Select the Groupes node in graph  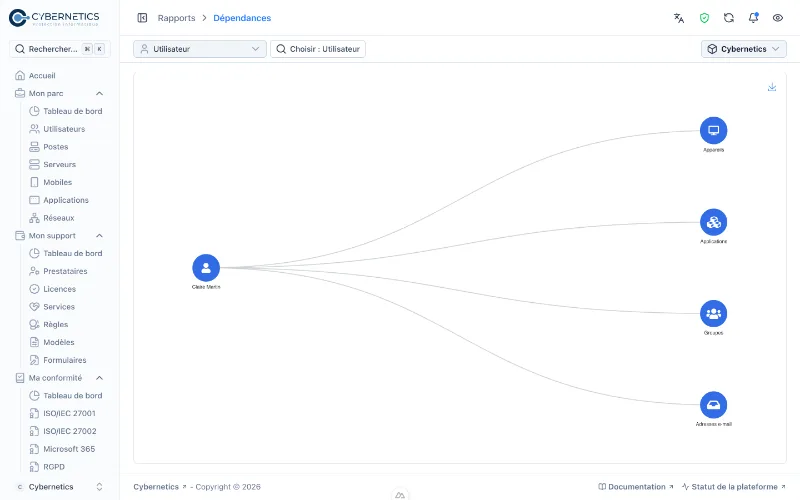tap(713, 313)
